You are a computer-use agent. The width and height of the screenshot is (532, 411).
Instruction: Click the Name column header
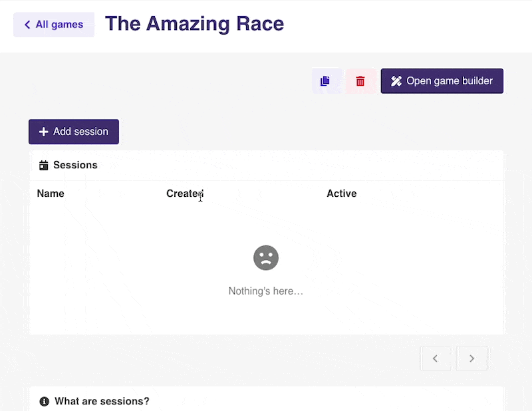pos(51,194)
